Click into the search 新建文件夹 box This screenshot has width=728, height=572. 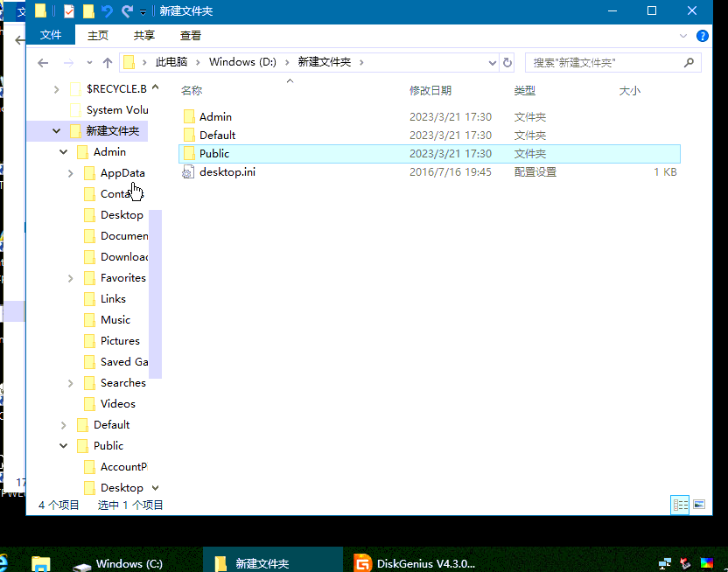tap(604, 62)
